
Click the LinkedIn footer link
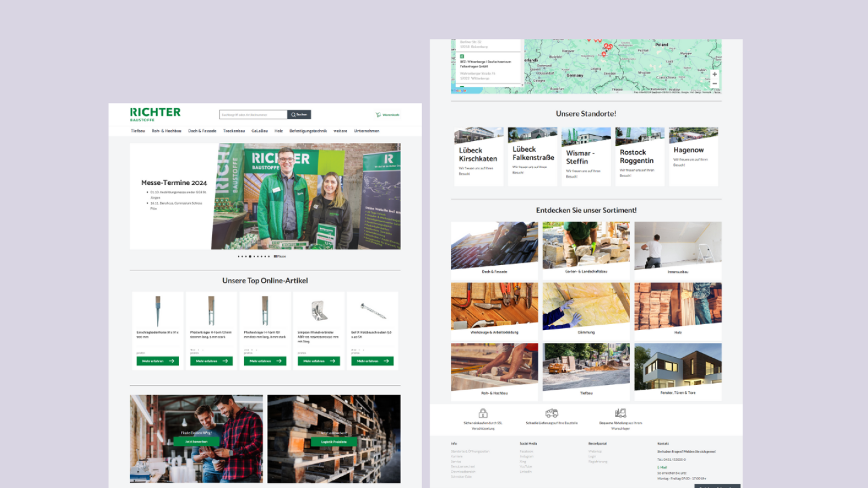(526, 472)
